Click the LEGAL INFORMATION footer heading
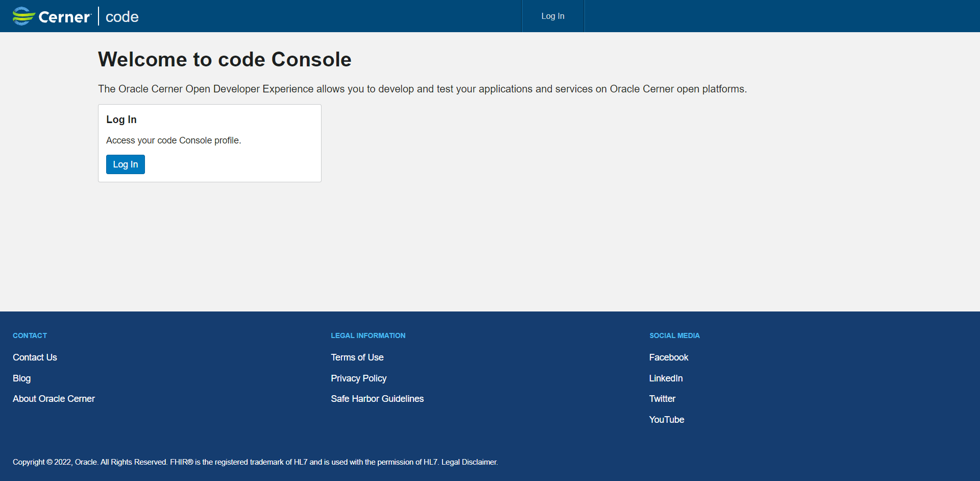 [368, 335]
